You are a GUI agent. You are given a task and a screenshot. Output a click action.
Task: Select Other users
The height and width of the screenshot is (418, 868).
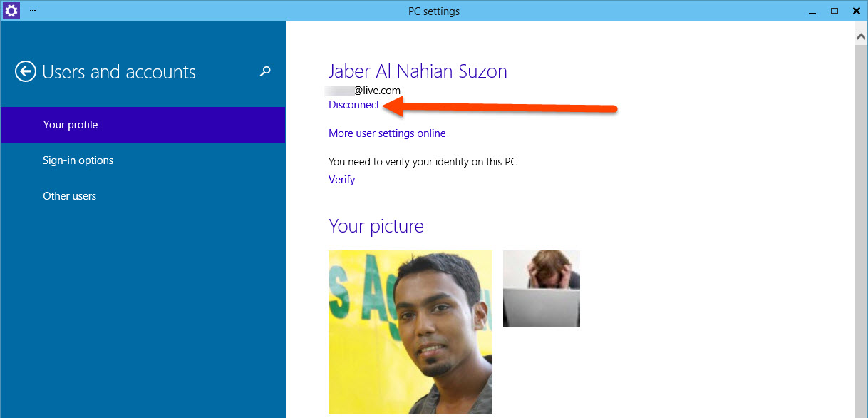[69, 195]
